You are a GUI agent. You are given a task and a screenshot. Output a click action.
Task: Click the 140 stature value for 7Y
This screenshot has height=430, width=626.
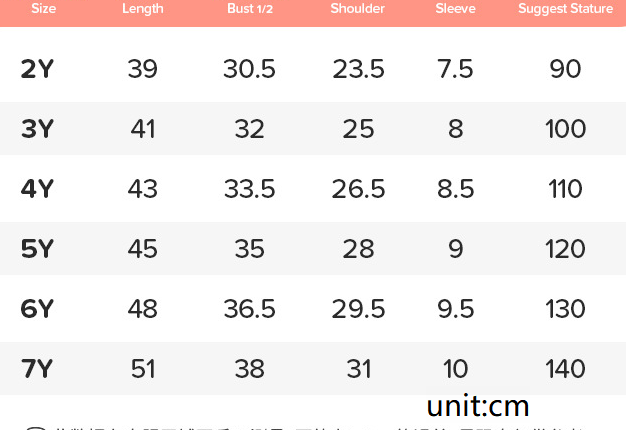coord(565,369)
